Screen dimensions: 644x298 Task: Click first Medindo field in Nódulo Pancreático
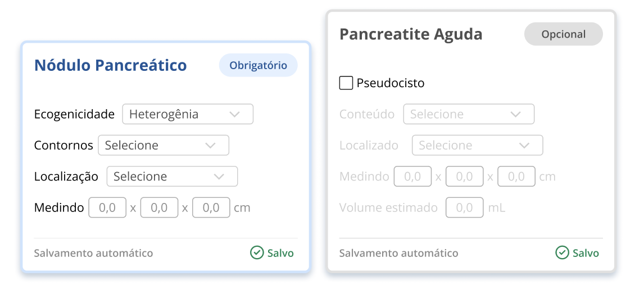tap(107, 207)
